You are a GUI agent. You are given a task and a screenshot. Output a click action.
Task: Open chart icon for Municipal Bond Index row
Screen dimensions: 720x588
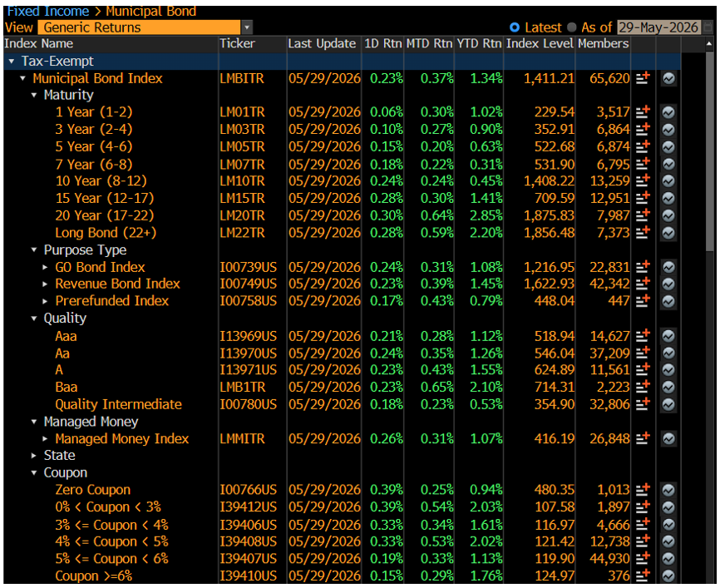tap(668, 78)
